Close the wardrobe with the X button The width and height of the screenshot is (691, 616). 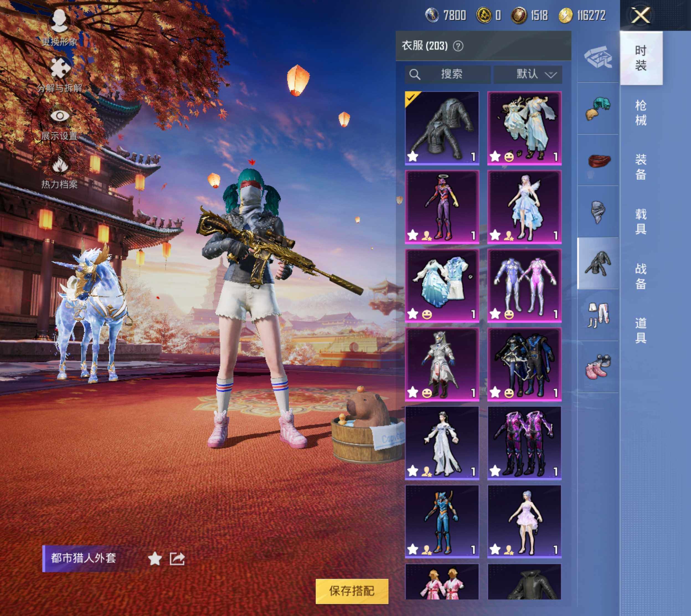641,16
